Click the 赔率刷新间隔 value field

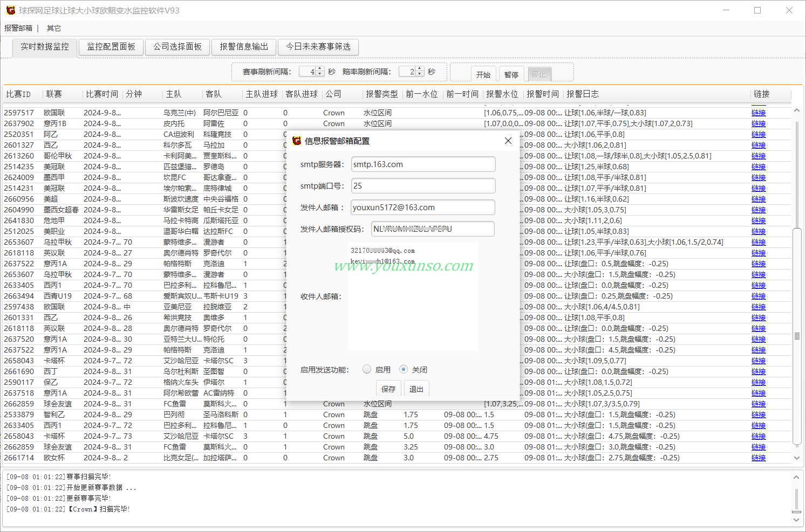407,72
